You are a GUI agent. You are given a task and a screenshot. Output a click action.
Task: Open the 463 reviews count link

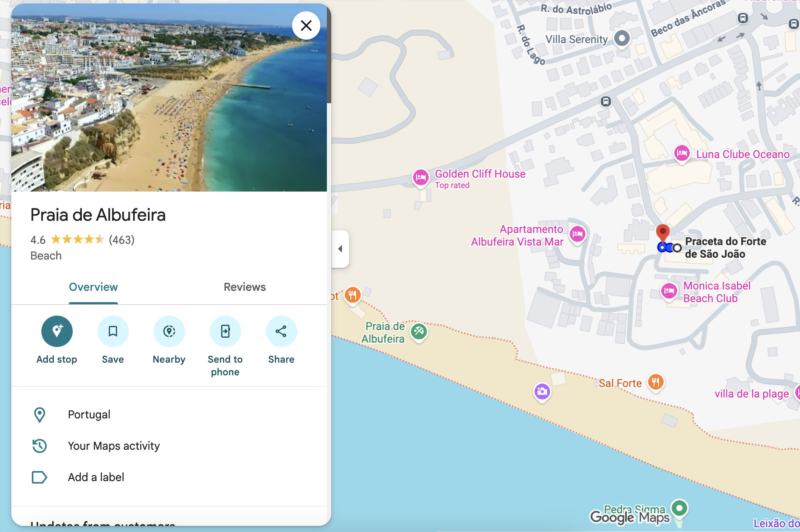[121, 240]
